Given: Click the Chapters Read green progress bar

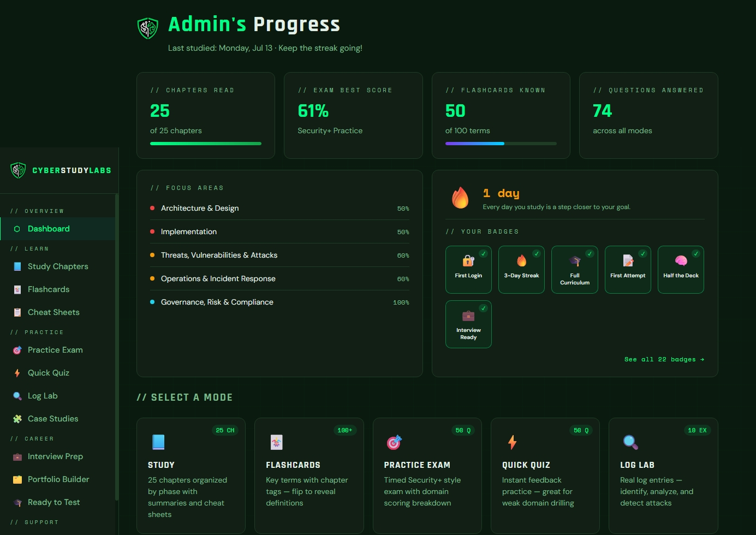Looking at the screenshot, I should click(x=206, y=144).
